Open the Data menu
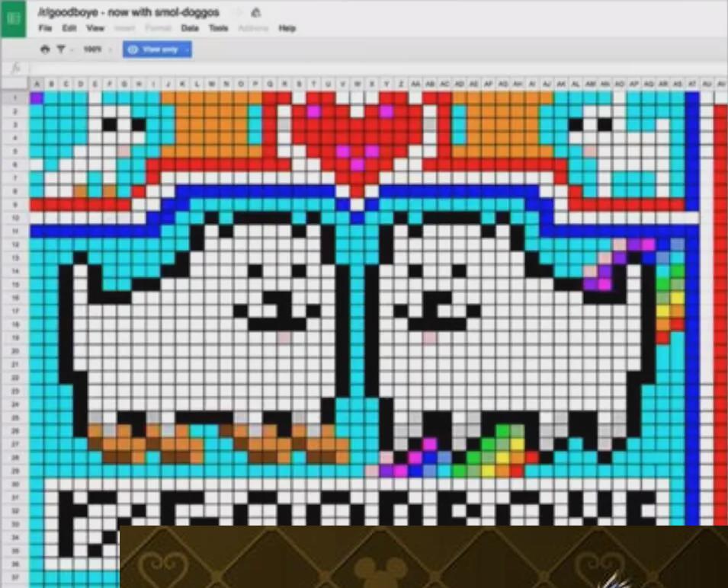 (190, 28)
